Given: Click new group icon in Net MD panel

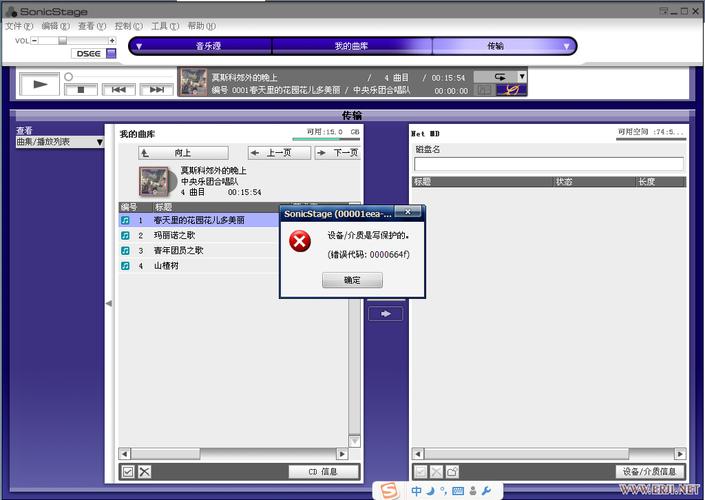Looking at the screenshot, I should [x=452, y=472].
